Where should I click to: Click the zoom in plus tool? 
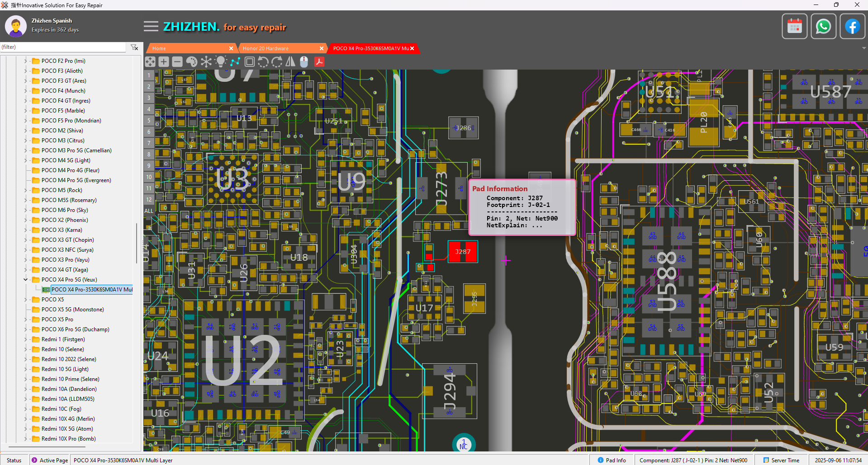pyautogui.click(x=164, y=61)
